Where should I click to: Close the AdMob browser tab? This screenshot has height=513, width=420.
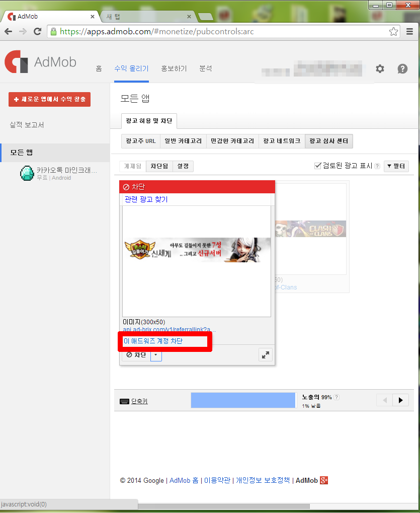pyautogui.click(x=93, y=16)
